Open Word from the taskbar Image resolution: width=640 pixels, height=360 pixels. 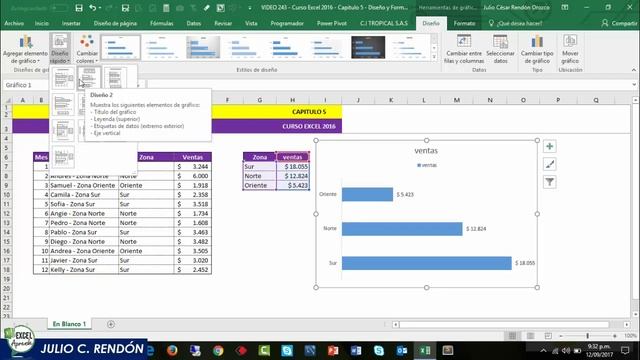(356, 350)
